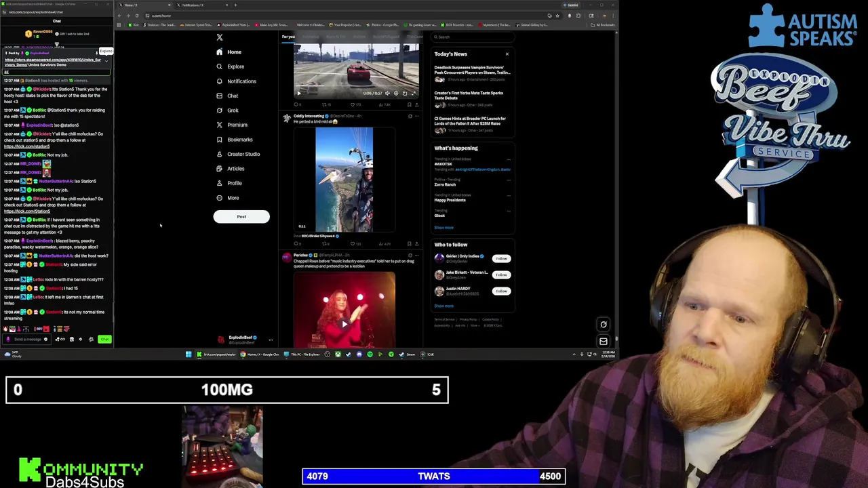Show more trending topics under What's happening
The image size is (868, 488).
point(443,228)
